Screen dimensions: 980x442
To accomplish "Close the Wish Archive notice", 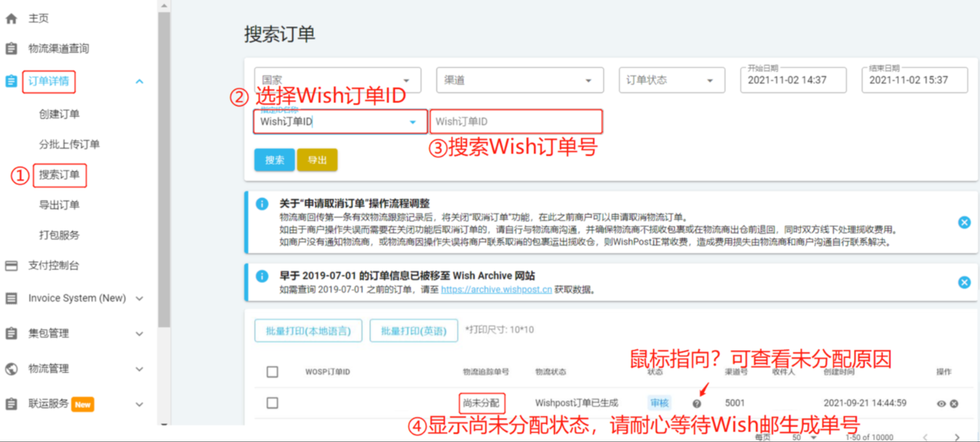I will [964, 282].
